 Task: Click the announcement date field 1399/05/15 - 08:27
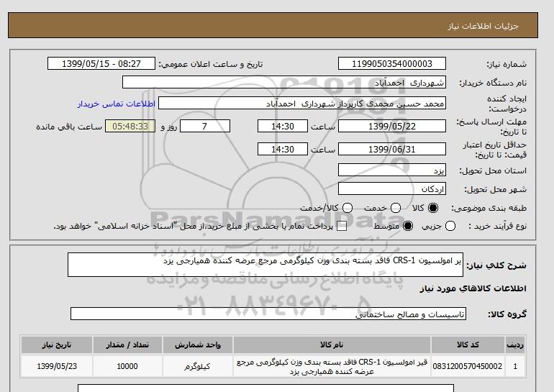[101, 63]
